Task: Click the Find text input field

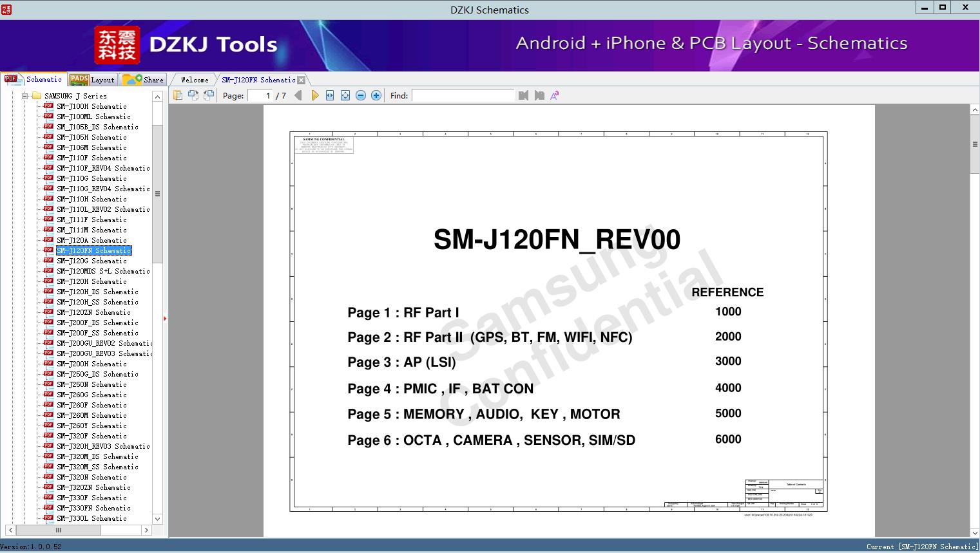Action: (x=463, y=95)
